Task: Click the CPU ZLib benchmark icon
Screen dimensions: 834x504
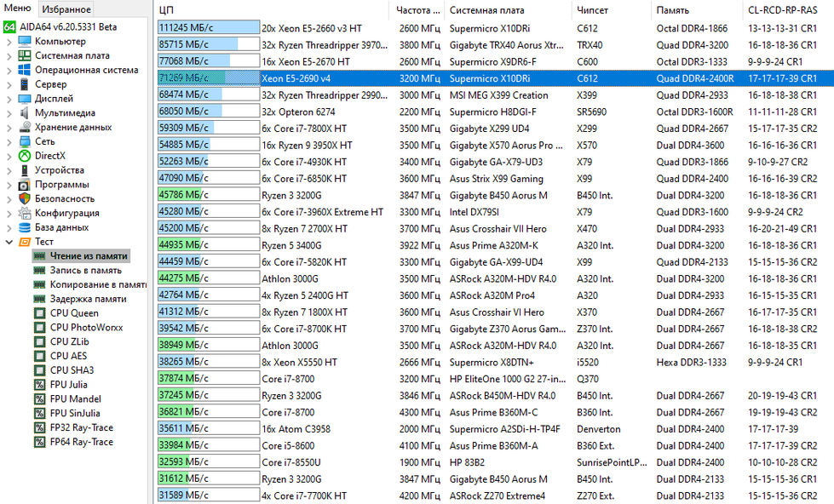Action: point(39,342)
